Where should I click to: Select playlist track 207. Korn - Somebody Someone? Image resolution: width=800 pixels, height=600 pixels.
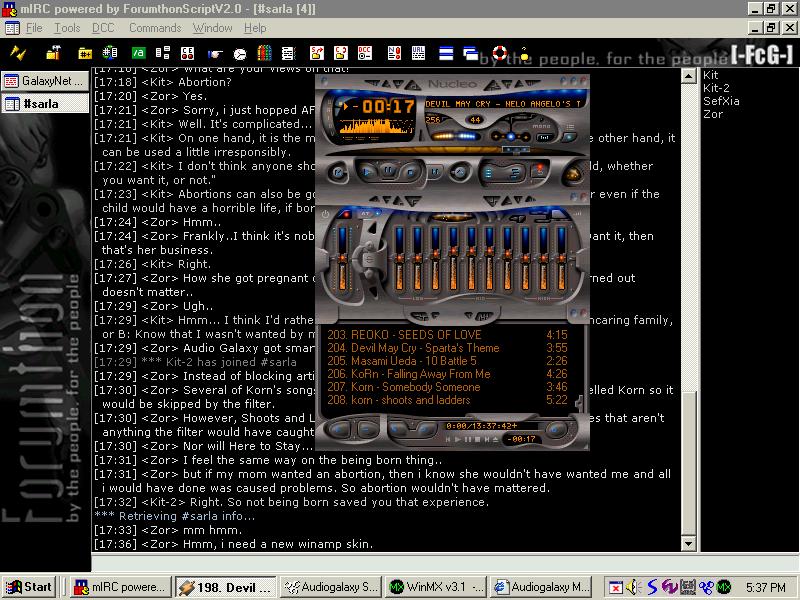tap(447, 387)
